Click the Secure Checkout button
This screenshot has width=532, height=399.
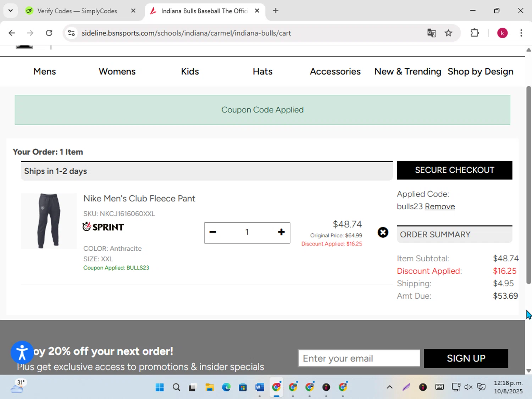tap(454, 170)
